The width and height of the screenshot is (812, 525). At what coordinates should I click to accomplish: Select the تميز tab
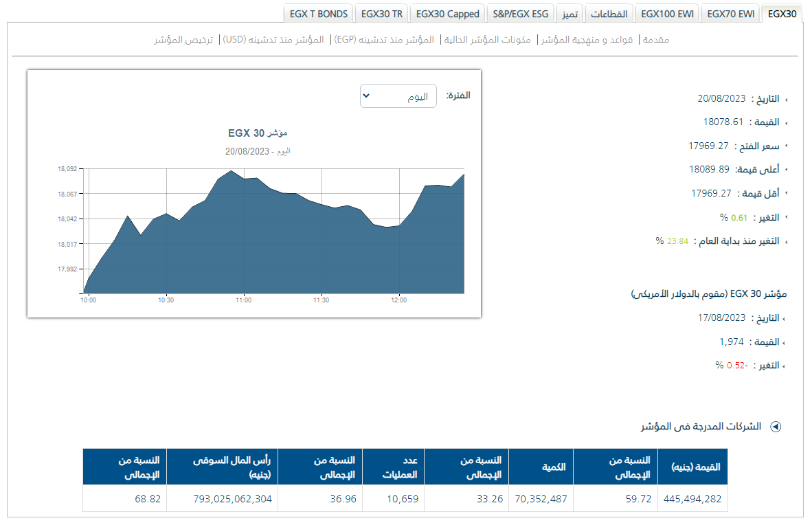click(x=568, y=14)
